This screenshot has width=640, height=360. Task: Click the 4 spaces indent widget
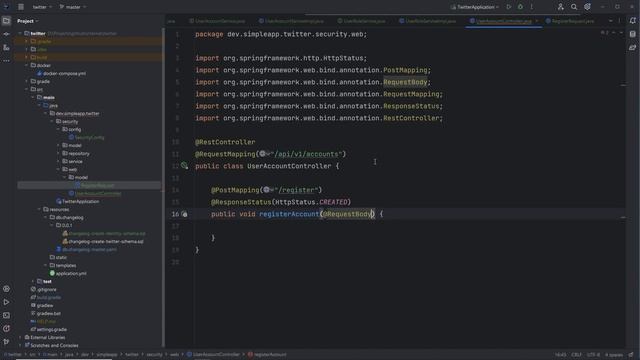(613, 355)
